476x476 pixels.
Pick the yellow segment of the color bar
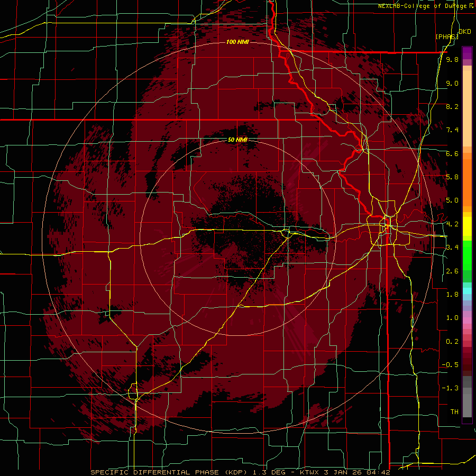467,226
